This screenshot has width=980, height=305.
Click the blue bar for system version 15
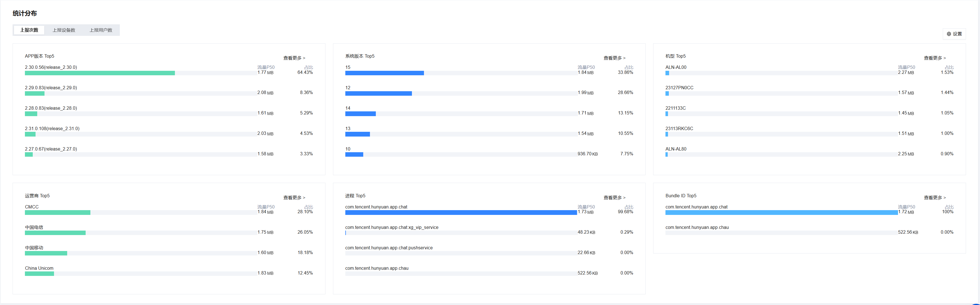384,73
